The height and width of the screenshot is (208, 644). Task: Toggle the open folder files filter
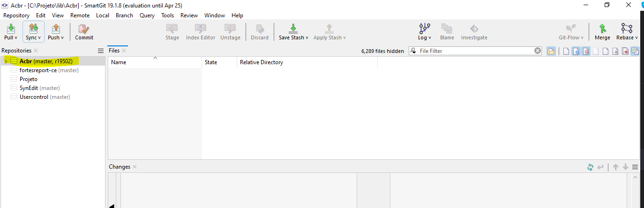tap(551, 51)
